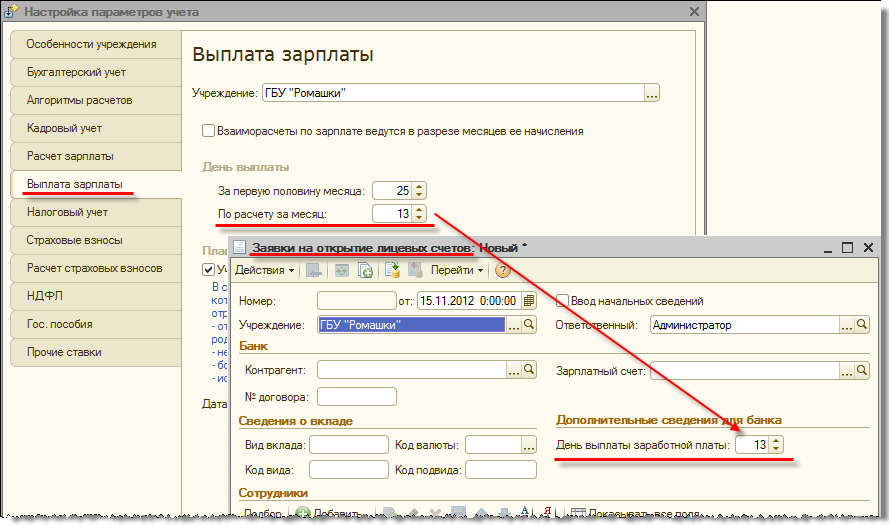Click the greyed Go-to-list toolbar icon
Viewport: 889px width, 525px height.
coord(314,270)
